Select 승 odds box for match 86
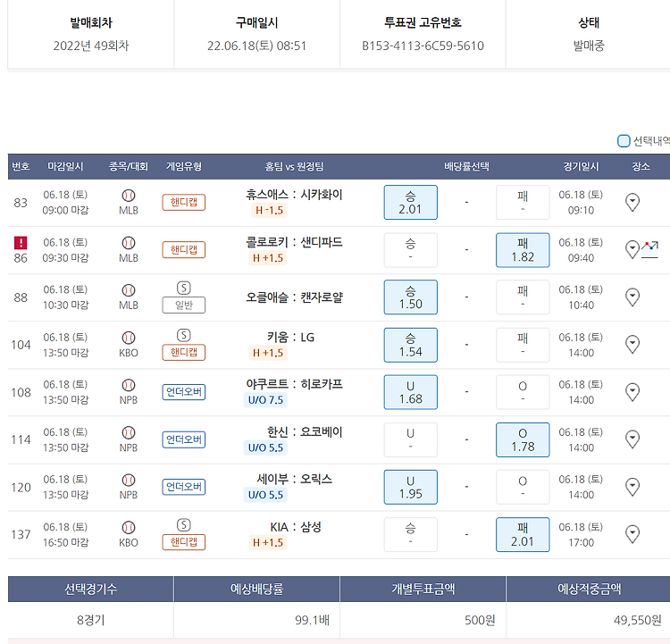The image size is (670, 644). (x=410, y=250)
